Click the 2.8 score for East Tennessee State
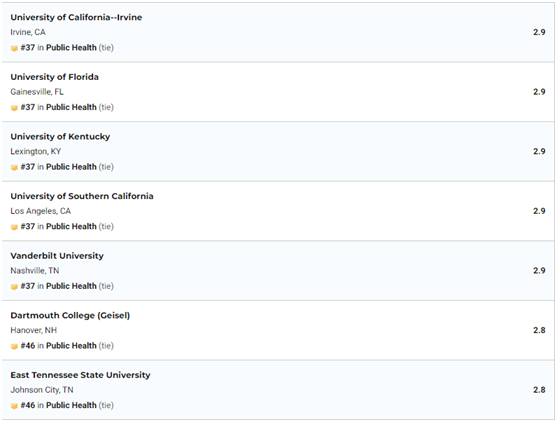 click(x=539, y=390)
